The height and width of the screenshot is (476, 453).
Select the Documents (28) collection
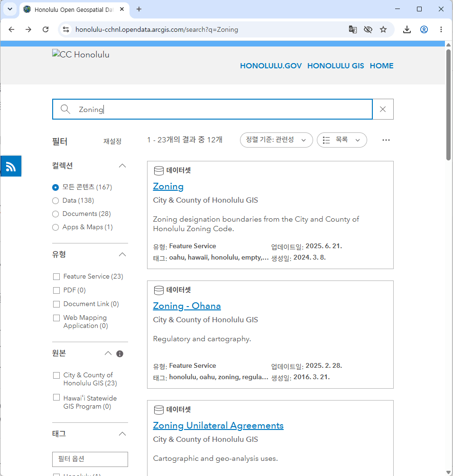[x=55, y=214]
